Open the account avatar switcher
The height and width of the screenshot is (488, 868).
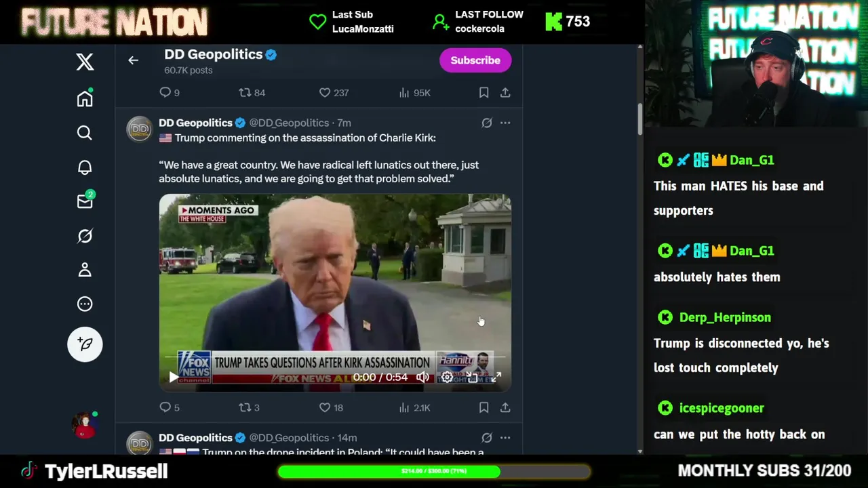85,425
